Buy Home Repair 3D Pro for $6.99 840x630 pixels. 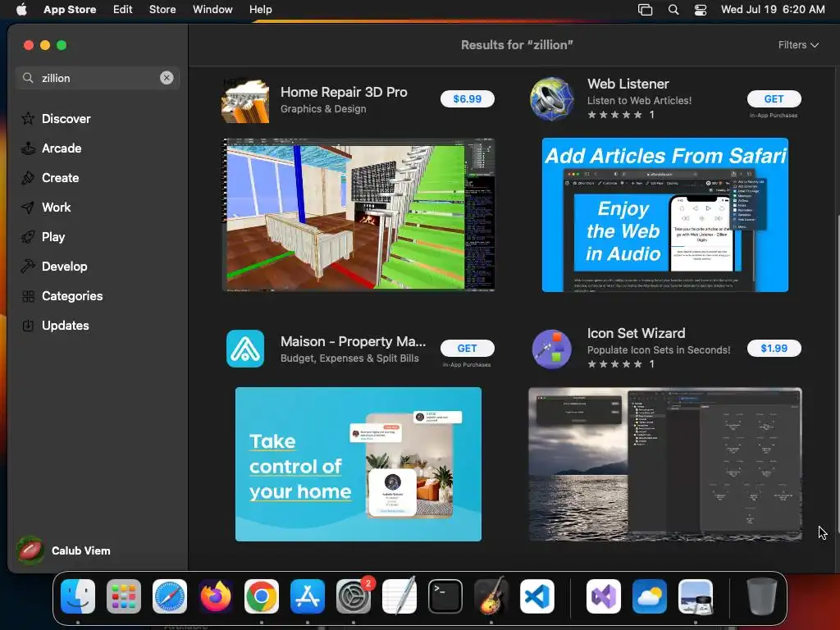tap(467, 98)
